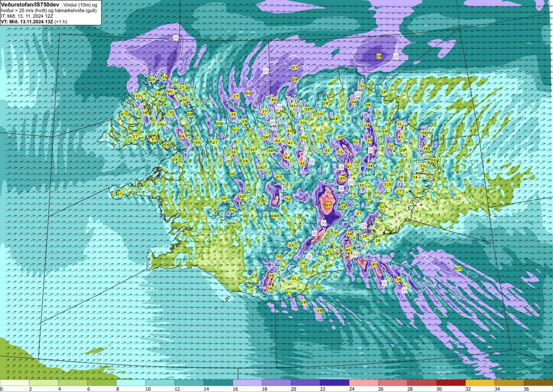Click the '4' tick label on legend scale

[x=59, y=389]
